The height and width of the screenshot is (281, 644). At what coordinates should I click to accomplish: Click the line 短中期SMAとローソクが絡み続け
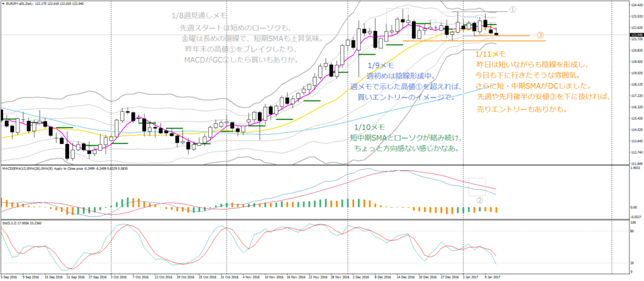tap(407, 137)
